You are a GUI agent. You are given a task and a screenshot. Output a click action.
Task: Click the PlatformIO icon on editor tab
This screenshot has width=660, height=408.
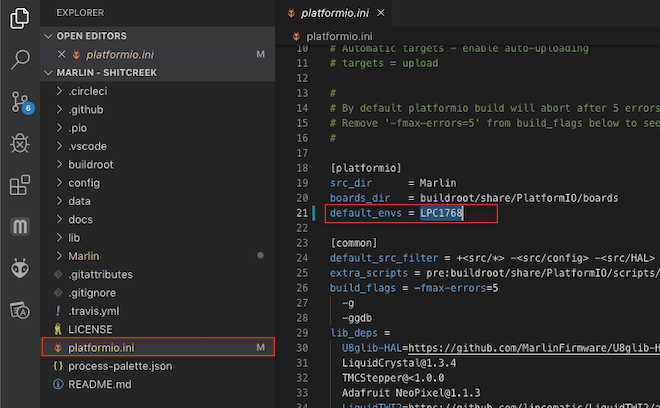tap(291, 13)
